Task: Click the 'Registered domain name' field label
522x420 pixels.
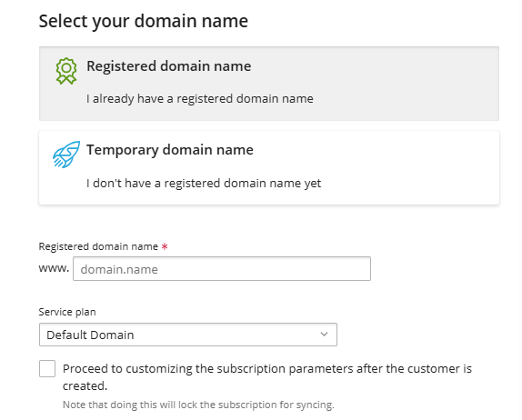Action: click(x=98, y=246)
